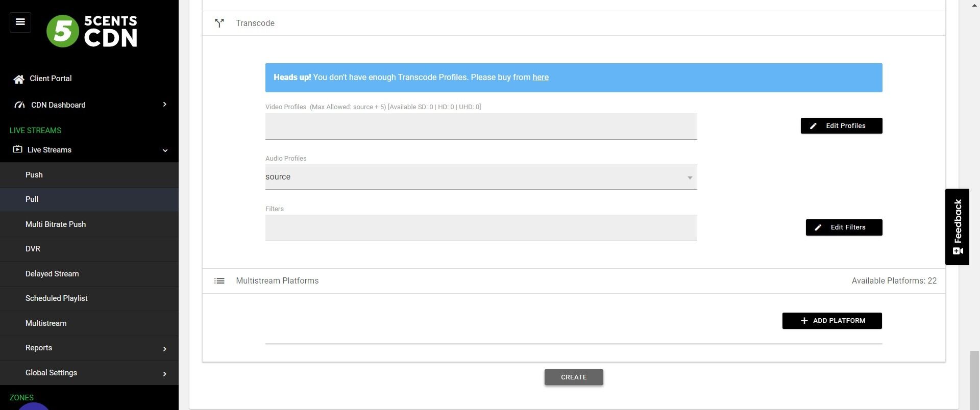Follow the 'here' link to buy profiles
The image size is (980, 410).
click(x=541, y=78)
